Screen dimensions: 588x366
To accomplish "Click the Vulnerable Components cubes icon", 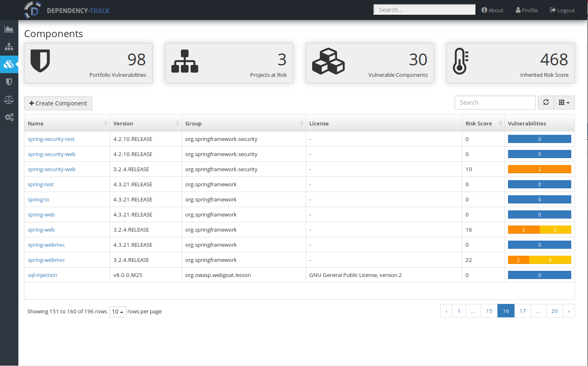I will tap(328, 61).
